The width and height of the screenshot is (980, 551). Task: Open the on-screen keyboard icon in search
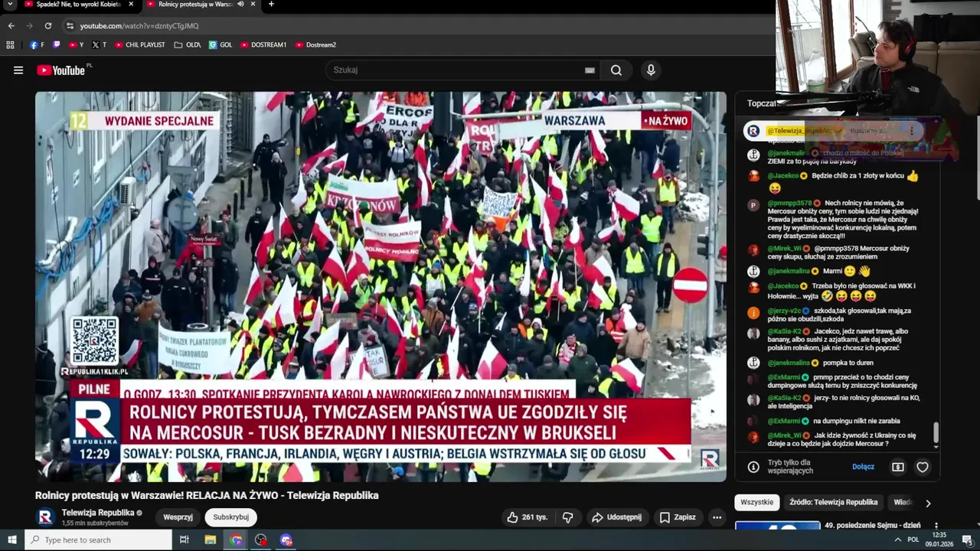click(590, 70)
